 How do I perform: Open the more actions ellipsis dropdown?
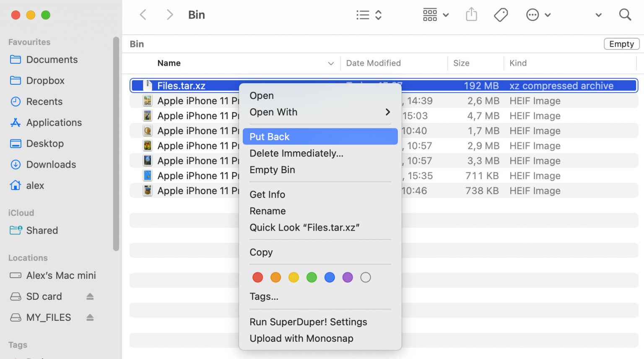click(x=532, y=14)
